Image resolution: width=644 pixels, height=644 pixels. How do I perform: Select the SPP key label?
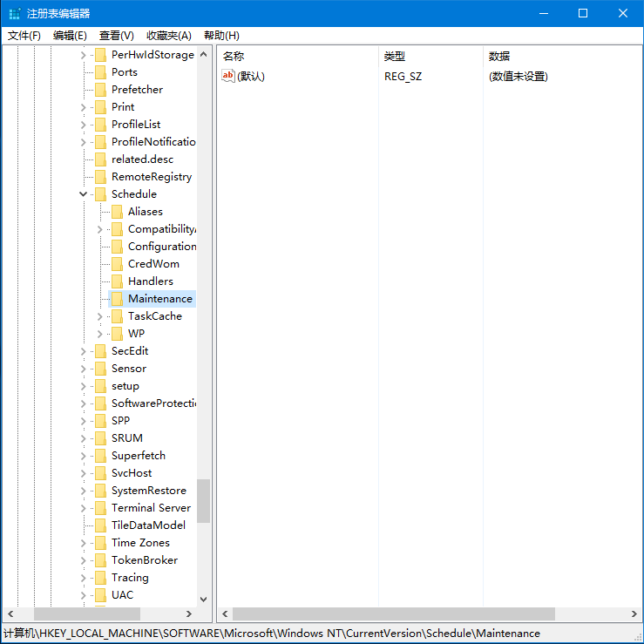[120, 421]
